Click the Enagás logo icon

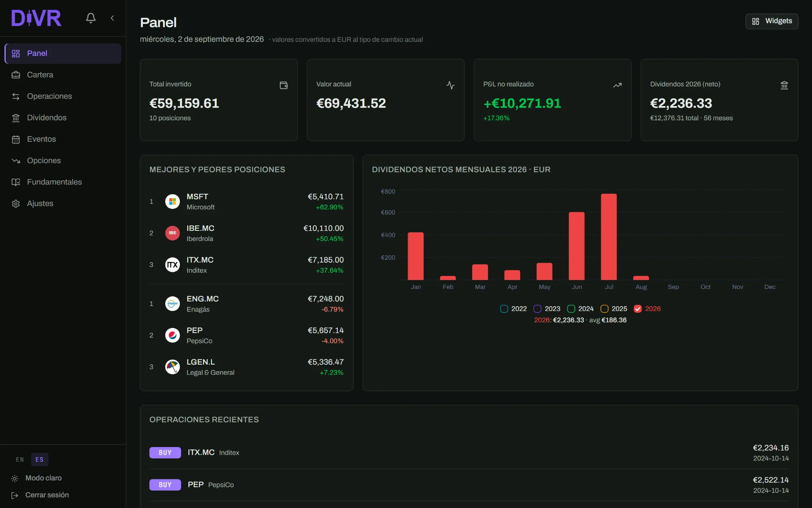[x=173, y=304]
